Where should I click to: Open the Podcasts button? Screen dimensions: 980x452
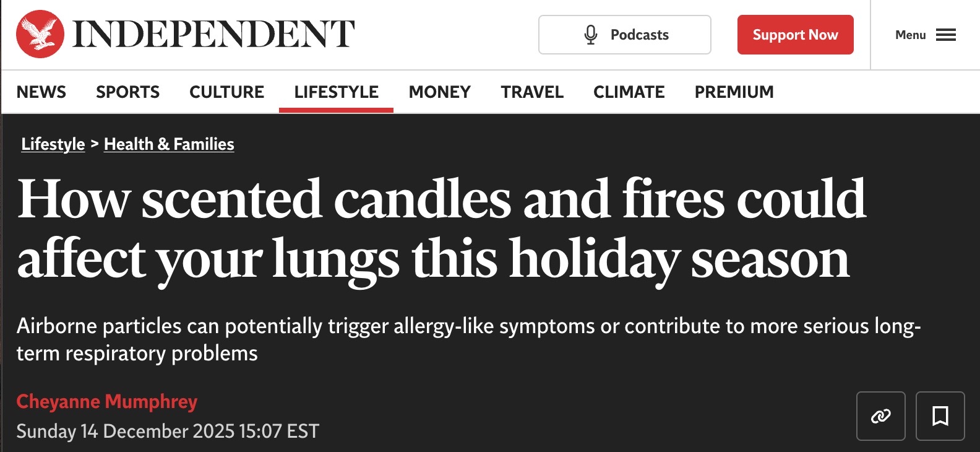coord(625,35)
